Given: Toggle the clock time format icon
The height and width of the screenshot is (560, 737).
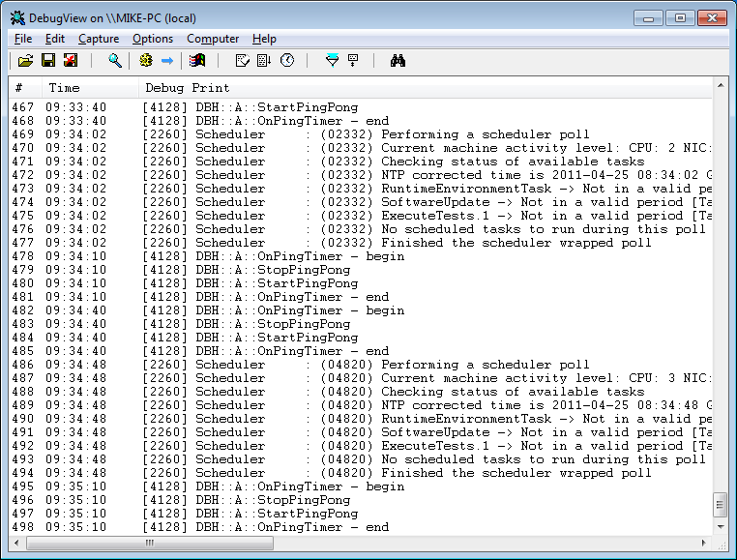Looking at the screenshot, I should [287, 60].
